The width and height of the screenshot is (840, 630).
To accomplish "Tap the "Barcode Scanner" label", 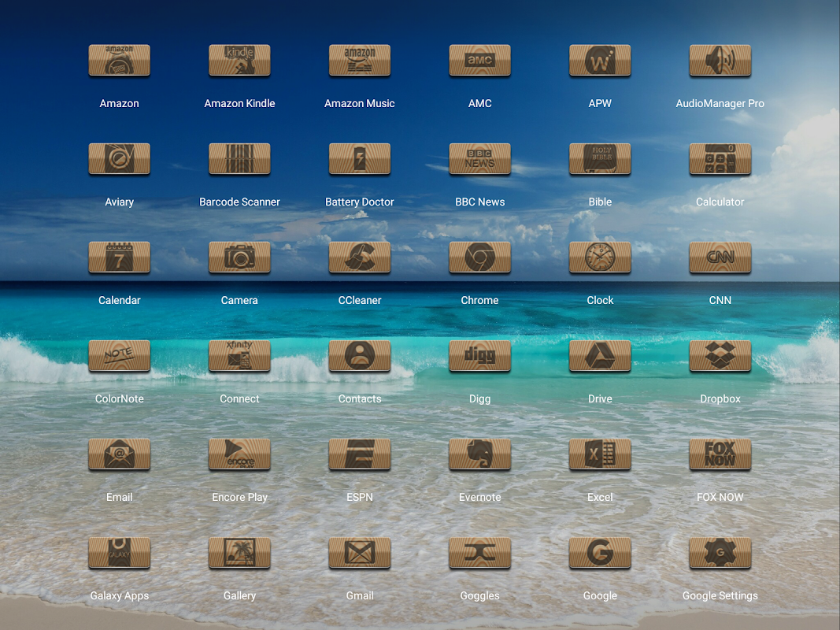I will tap(239, 202).
